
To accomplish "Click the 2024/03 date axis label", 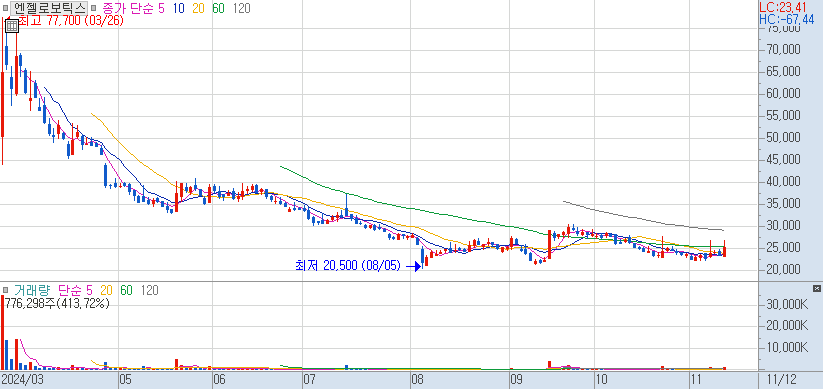I will pyautogui.click(x=22, y=380).
